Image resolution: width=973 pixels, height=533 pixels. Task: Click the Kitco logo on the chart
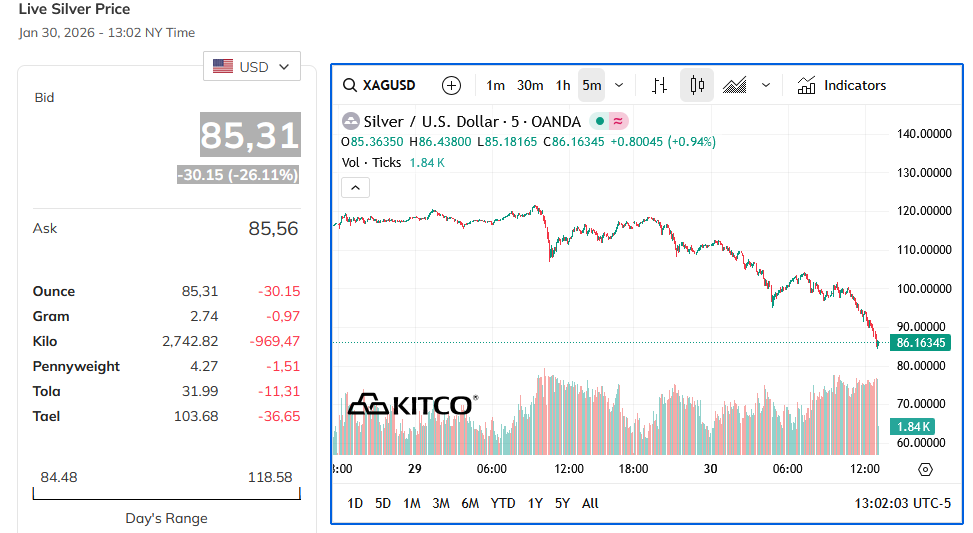tap(411, 404)
